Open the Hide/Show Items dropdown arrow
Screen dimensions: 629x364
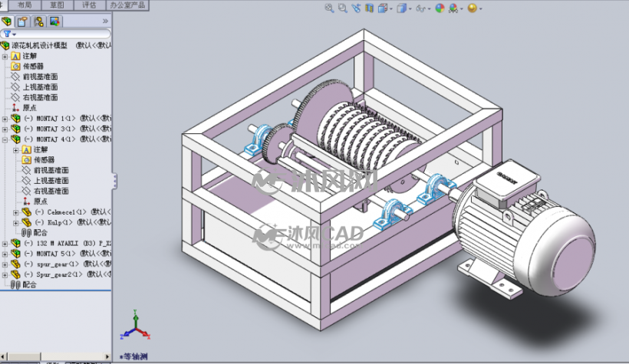tap(429, 9)
